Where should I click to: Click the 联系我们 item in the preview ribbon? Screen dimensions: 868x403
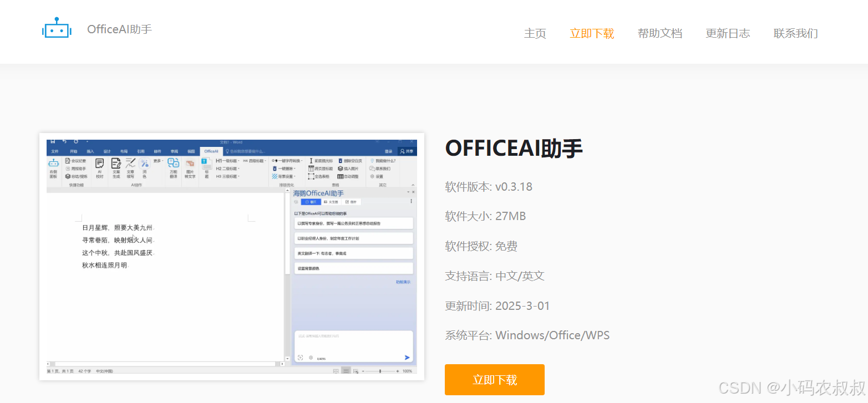click(379, 169)
